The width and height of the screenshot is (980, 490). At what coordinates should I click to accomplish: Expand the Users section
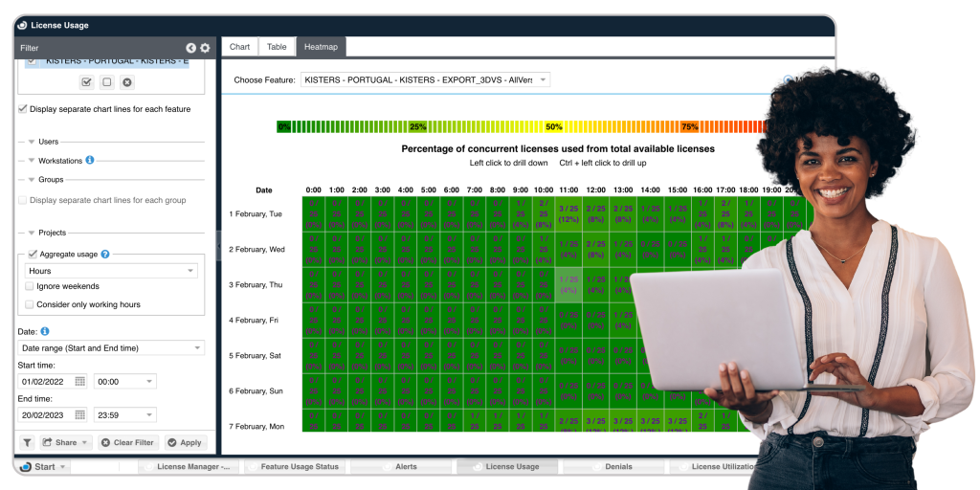32,142
